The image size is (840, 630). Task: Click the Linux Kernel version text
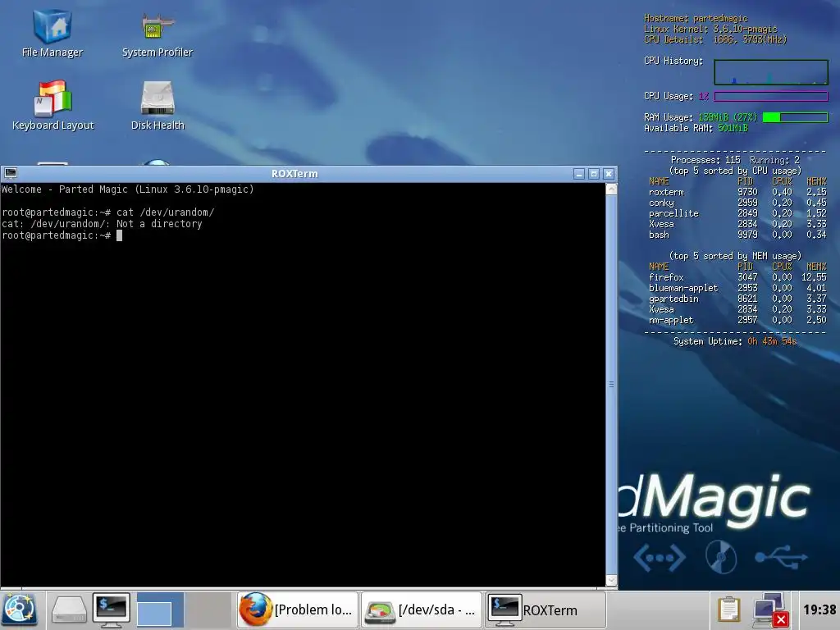pyautogui.click(x=710, y=29)
